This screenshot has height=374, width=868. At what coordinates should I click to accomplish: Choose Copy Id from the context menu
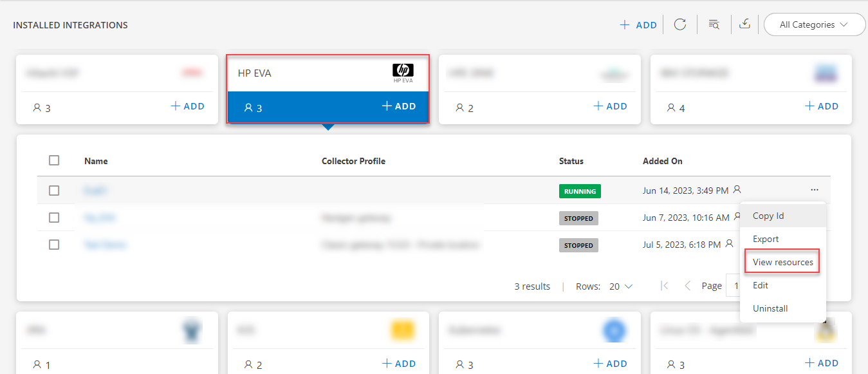tap(768, 216)
